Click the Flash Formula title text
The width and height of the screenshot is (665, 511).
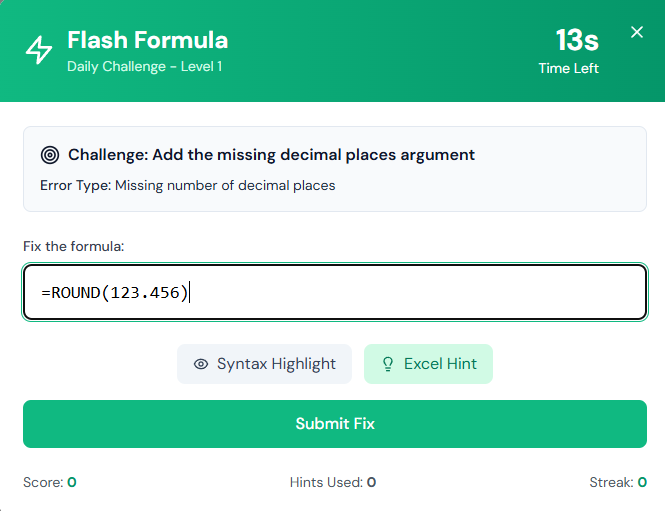148,40
